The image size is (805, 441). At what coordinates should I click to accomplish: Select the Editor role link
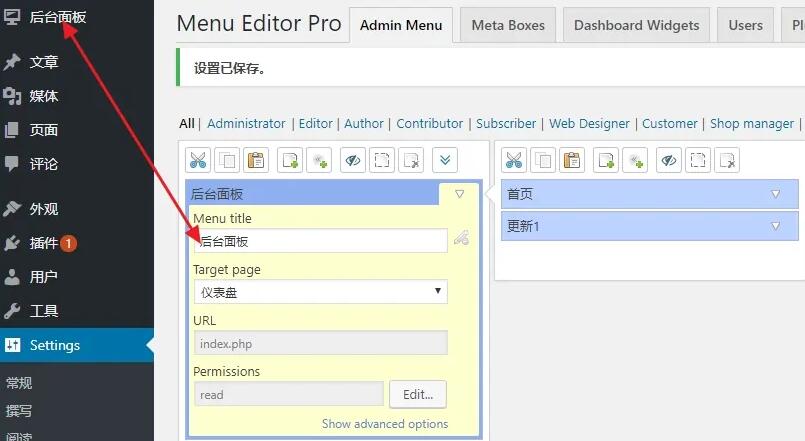[x=316, y=124]
